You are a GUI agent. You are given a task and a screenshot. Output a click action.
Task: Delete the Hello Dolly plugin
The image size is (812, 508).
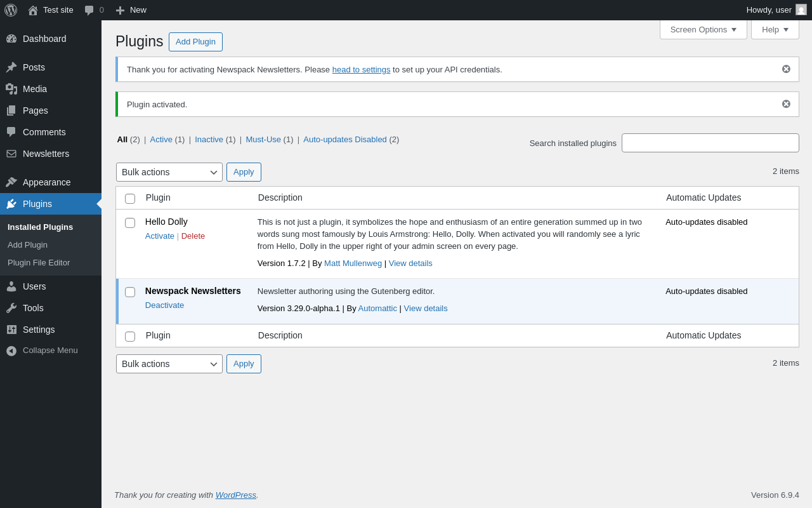(x=193, y=236)
